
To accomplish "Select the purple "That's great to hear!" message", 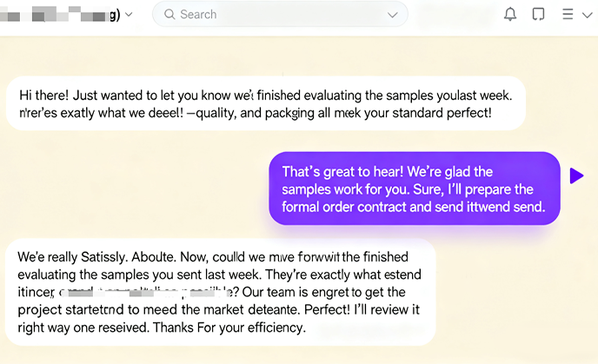I will [x=415, y=189].
